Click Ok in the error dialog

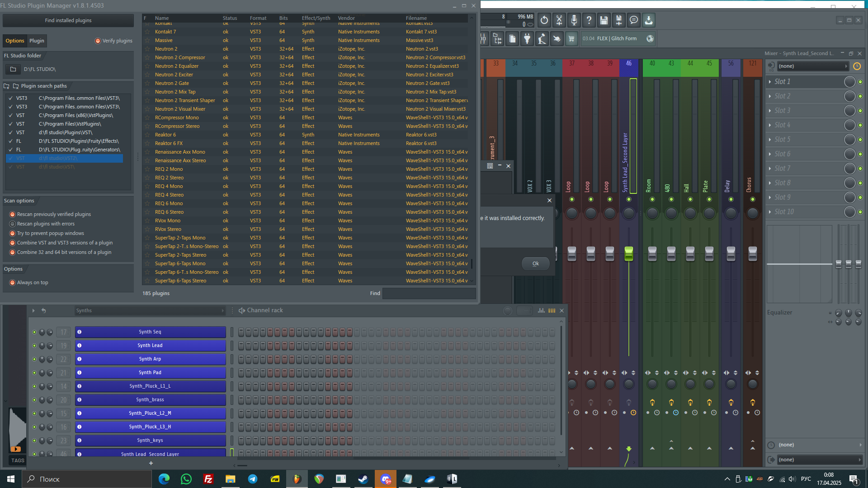tap(535, 263)
